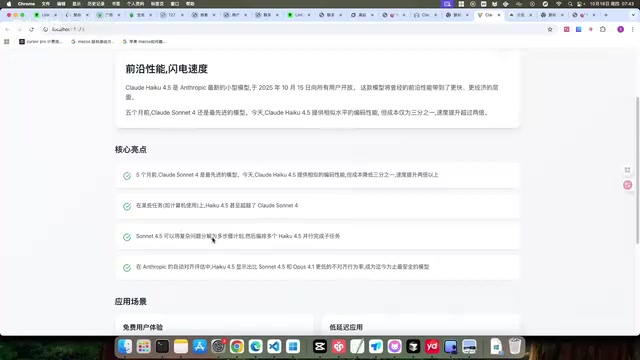Click the pink floating button at right edge
Image resolution: width=640 pixels, height=360 pixels.
pyautogui.click(x=628, y=185)
